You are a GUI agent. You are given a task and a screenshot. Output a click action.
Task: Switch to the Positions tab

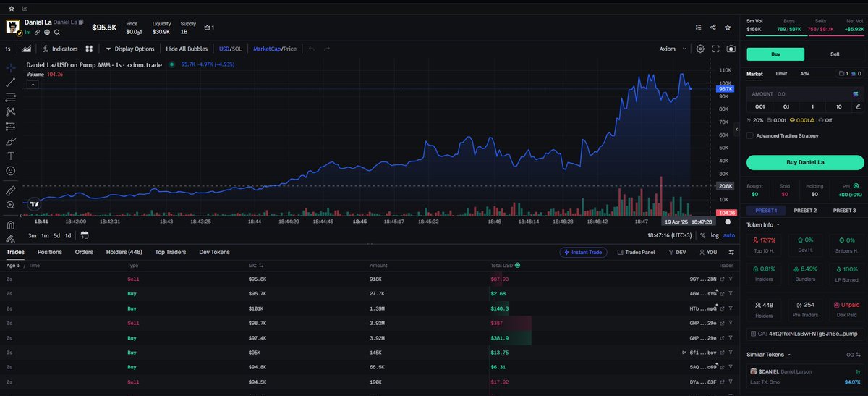tap(49, 252)
